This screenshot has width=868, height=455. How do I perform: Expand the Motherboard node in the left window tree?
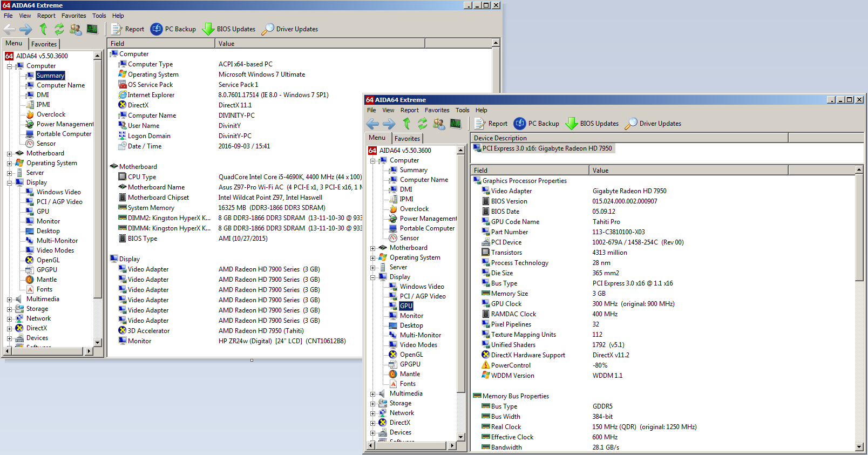pos(9,154)
